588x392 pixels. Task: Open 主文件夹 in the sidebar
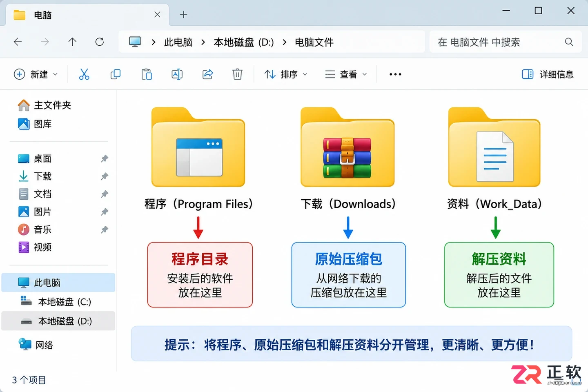45,105
